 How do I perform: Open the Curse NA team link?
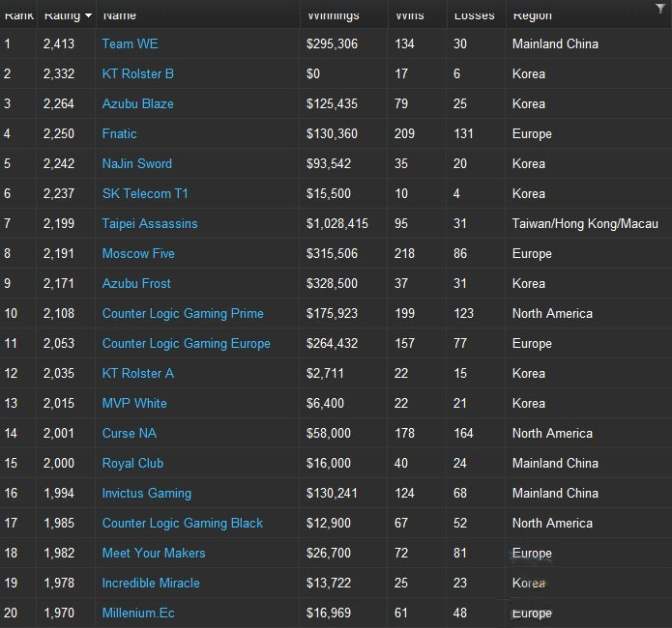129,434
